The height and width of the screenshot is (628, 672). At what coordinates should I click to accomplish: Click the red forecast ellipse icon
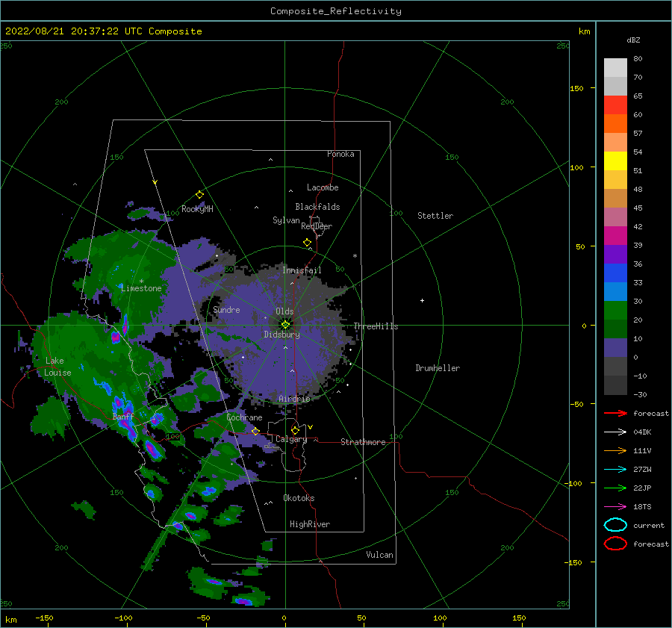click(615, 544)
